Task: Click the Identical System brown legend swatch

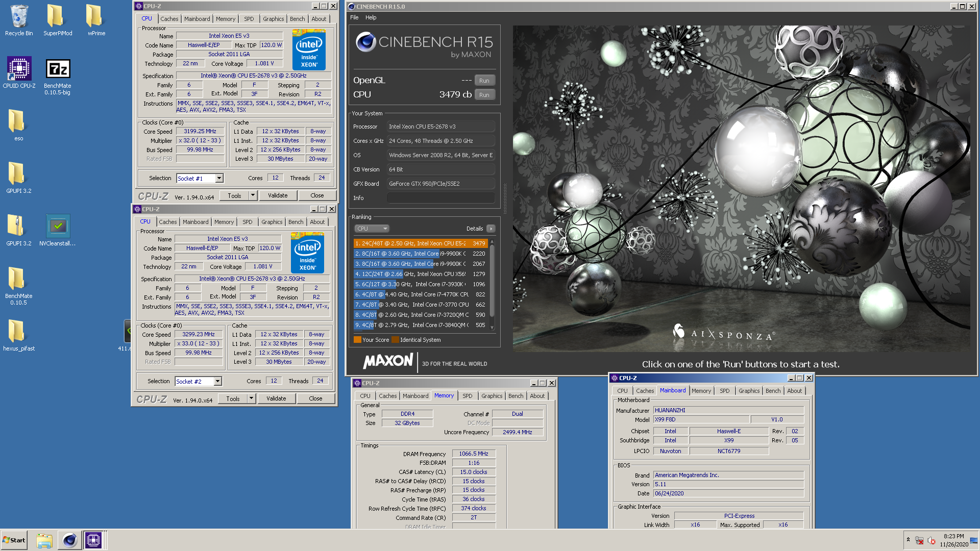Action: point(395,340)
